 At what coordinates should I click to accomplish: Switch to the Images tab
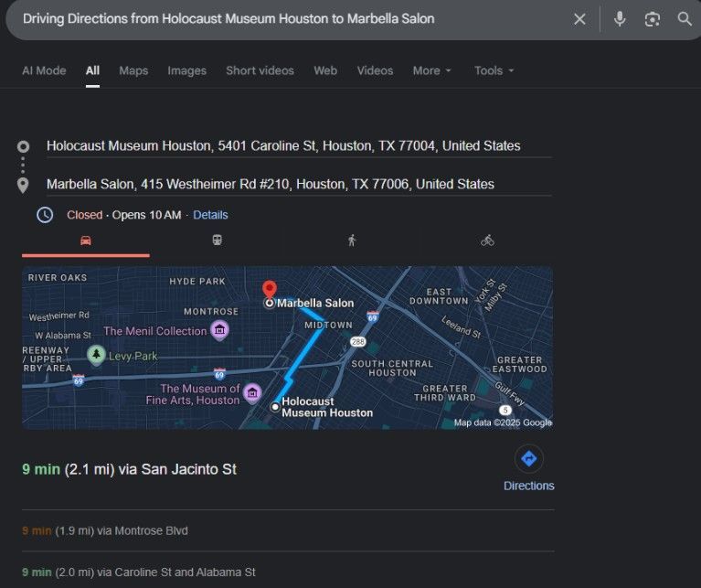[186, 70]
